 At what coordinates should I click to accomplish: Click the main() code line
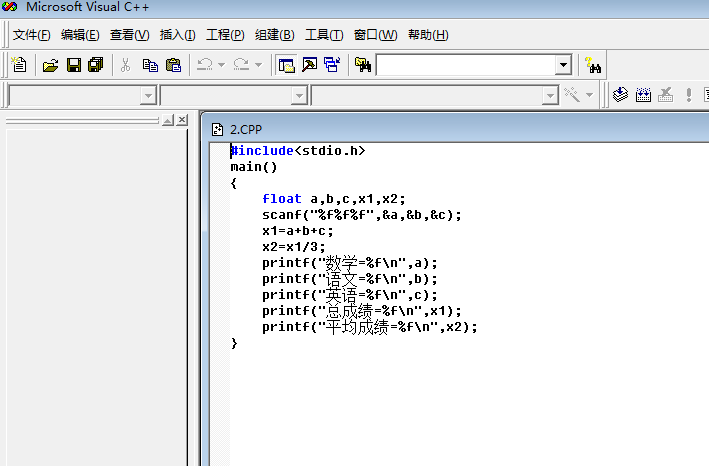coord(254,167)
